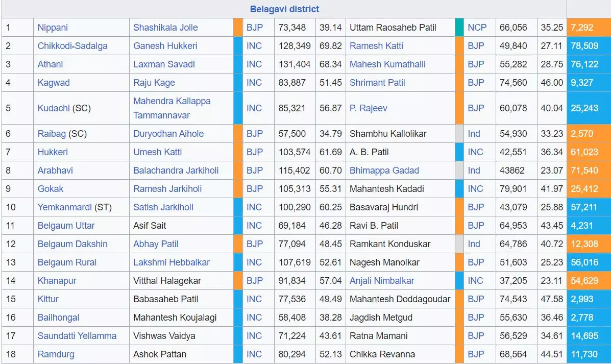The image size is (611, 364).
Task: Open Anjali Nimbalkar's page
Action: coord(382,281)
